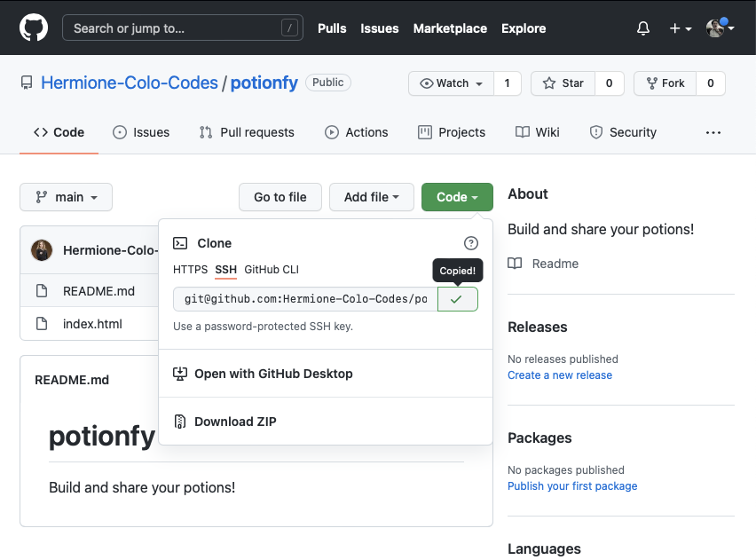Image resolution: width=756 pixels, height=560 pixels.
Task: Open the notifications bell
Action: pos(643,28)
